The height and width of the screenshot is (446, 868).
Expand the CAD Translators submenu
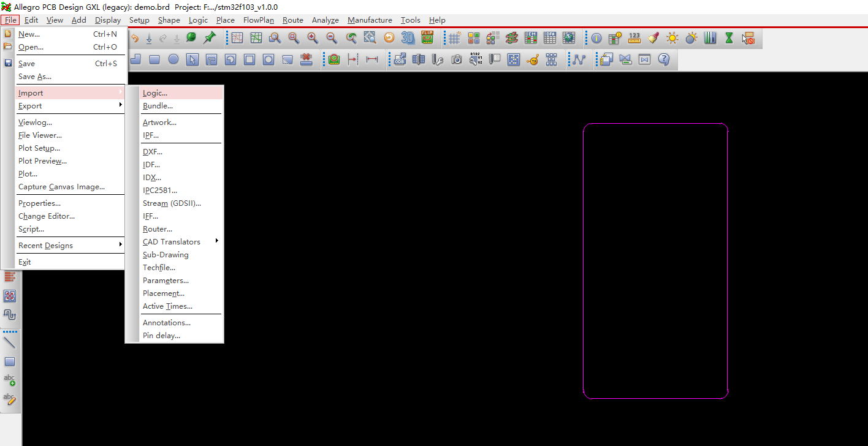[181, 242]
